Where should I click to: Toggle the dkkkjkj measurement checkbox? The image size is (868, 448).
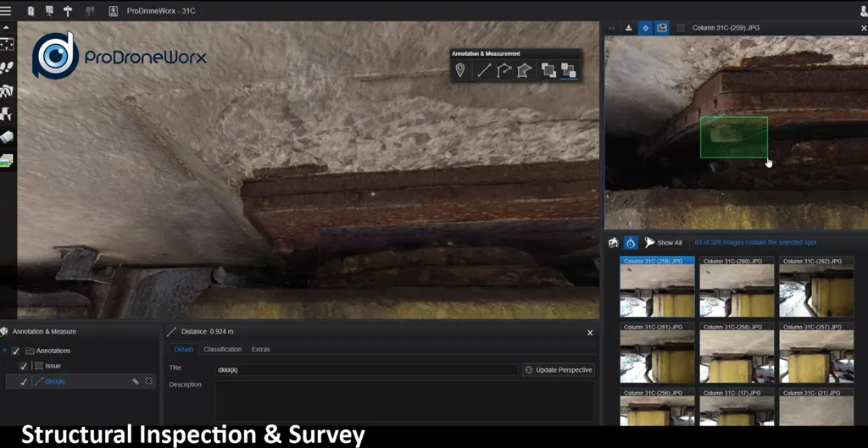click(x=24, y=382)
